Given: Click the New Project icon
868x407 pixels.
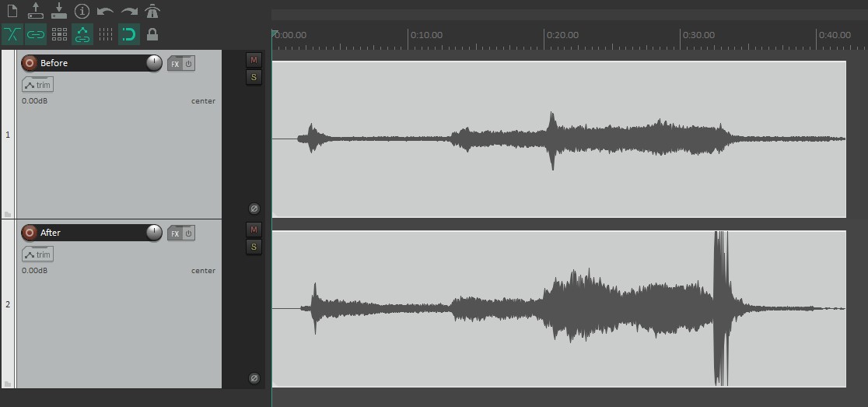Looking at the screenshot, I should click(12, 12).
